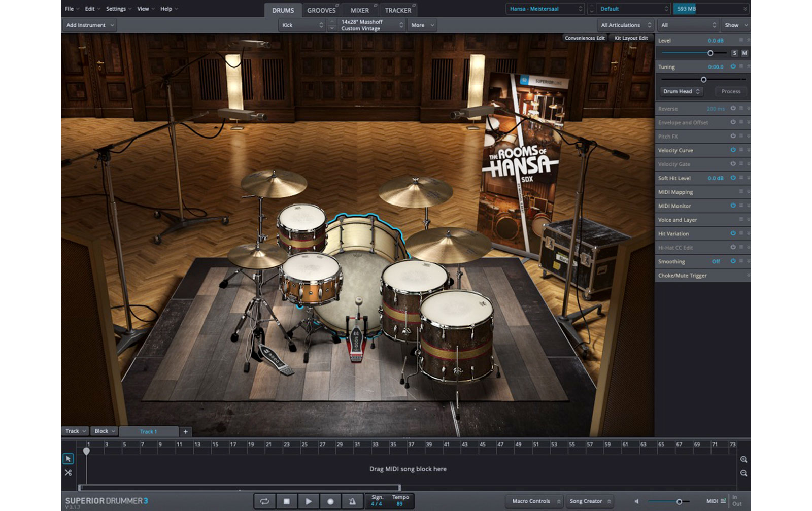
Task: Switch to the TRACKER tab
Action: [398, 10]
